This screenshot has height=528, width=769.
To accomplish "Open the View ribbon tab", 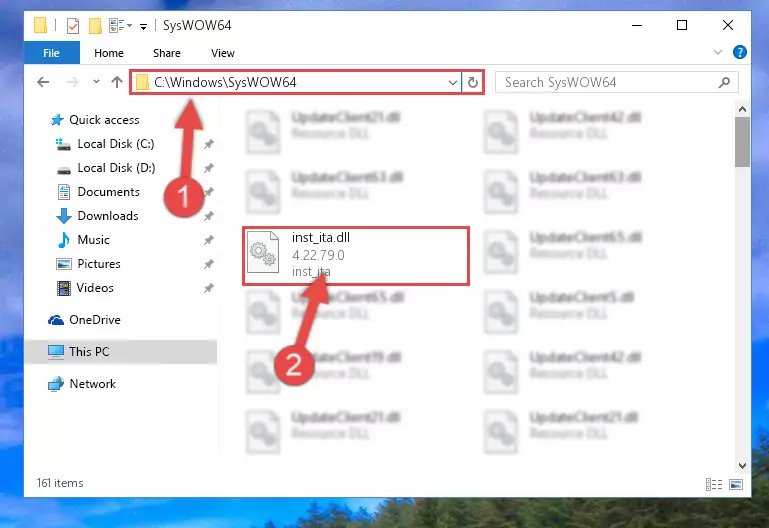I will (x=223, y=53).
